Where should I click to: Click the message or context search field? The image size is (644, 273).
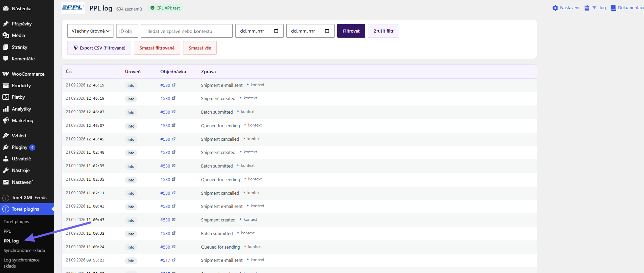pyautogui.click(x=187, y=31)
